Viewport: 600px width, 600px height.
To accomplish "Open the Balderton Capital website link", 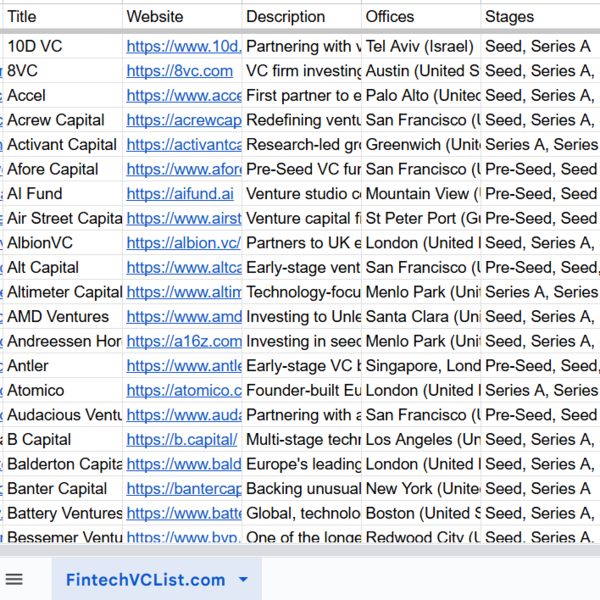I will [x=184, y=464].
